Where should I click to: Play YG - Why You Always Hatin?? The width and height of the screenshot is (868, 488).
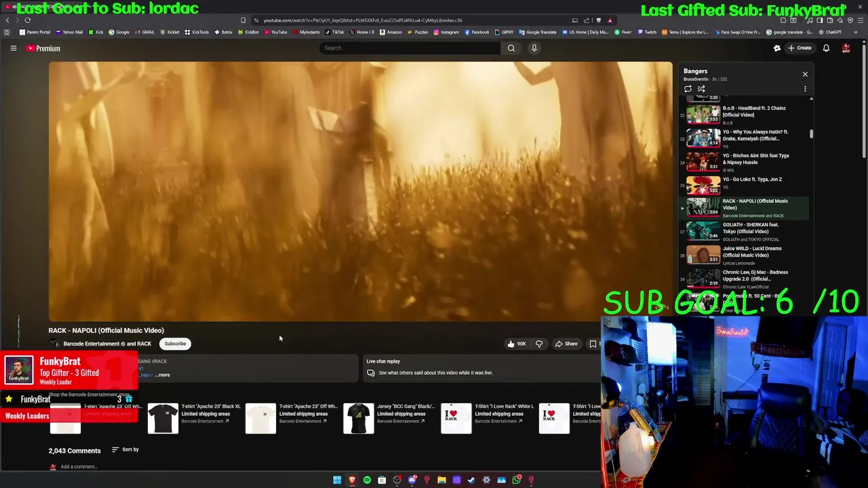click(744, 138)
